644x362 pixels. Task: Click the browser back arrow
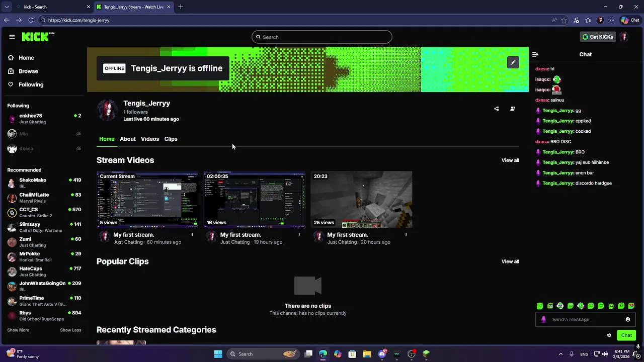click(7, 20)
